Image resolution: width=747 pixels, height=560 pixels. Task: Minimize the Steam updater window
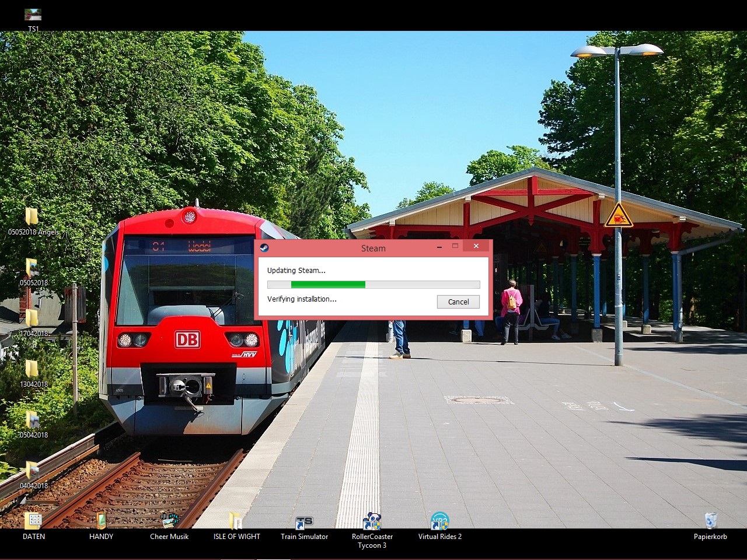pyautogui.click(x=439, y=246)
